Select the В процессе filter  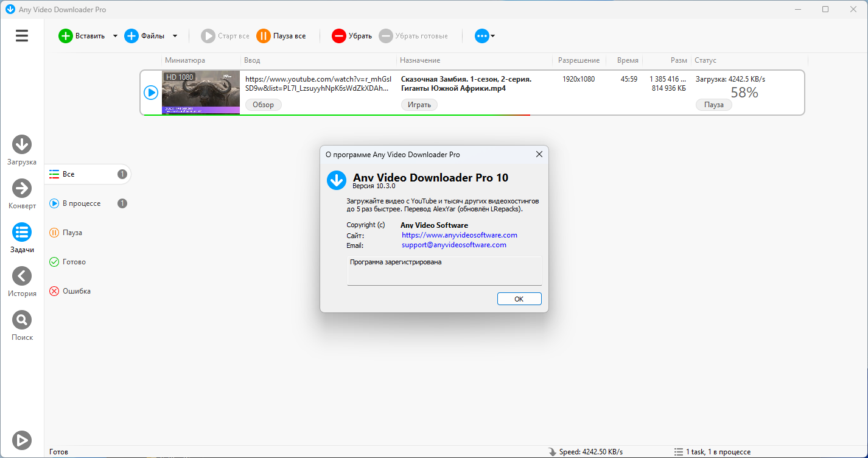coord(82,203)
